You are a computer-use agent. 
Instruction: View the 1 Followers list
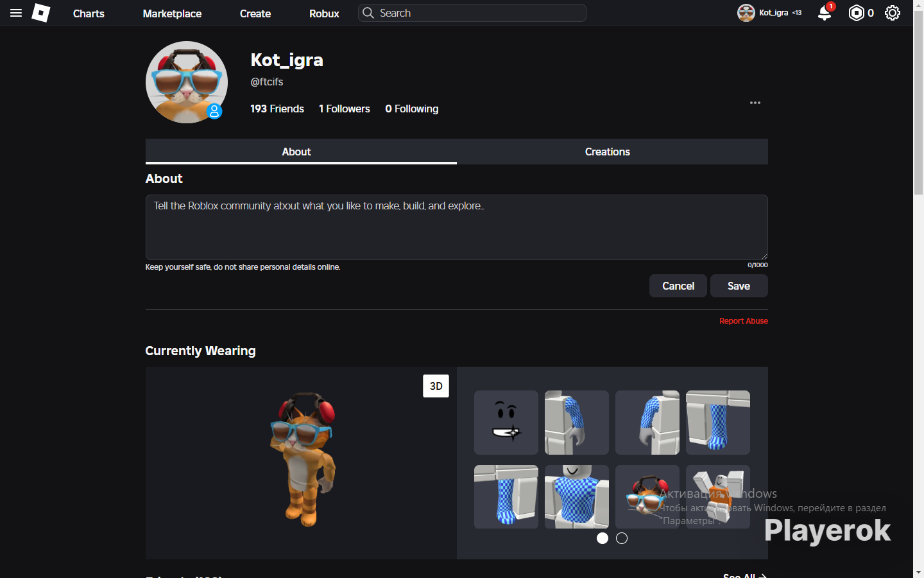[345, 109]
